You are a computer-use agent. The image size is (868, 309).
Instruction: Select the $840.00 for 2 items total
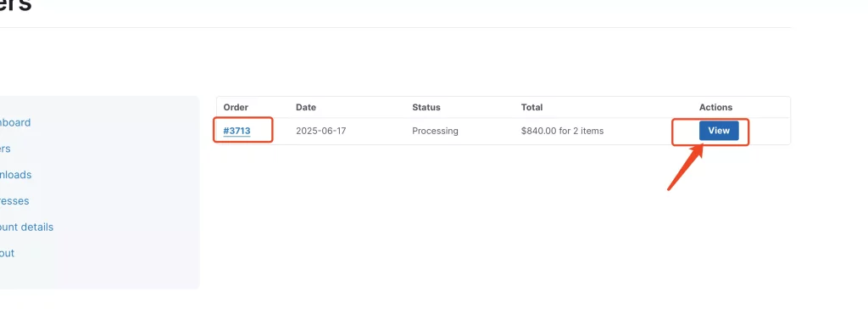(563, 132)
